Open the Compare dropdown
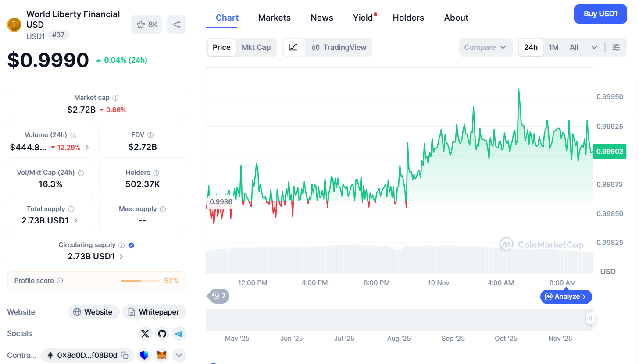The height and width of the screenshot is (364, 639). pos(485,47)
